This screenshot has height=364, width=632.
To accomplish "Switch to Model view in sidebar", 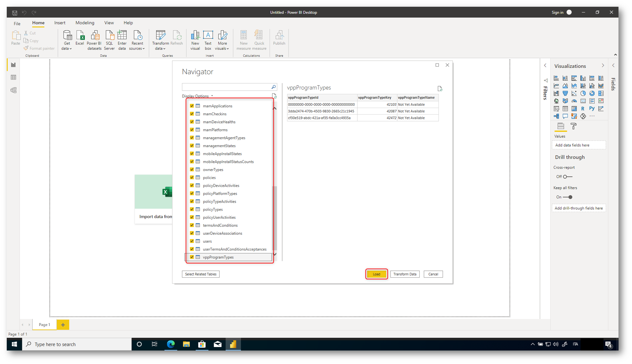I will coord(14,90).
